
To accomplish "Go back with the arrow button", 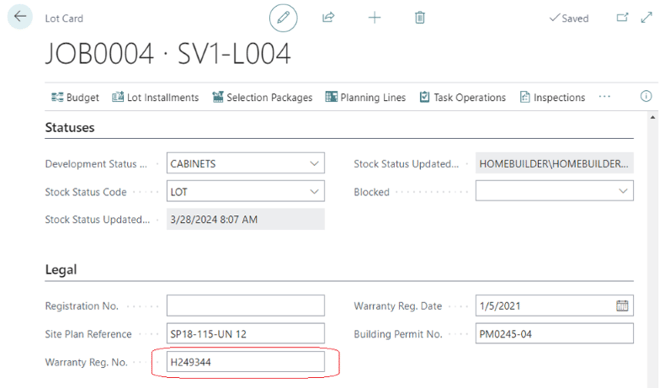I will click(20, 17).
